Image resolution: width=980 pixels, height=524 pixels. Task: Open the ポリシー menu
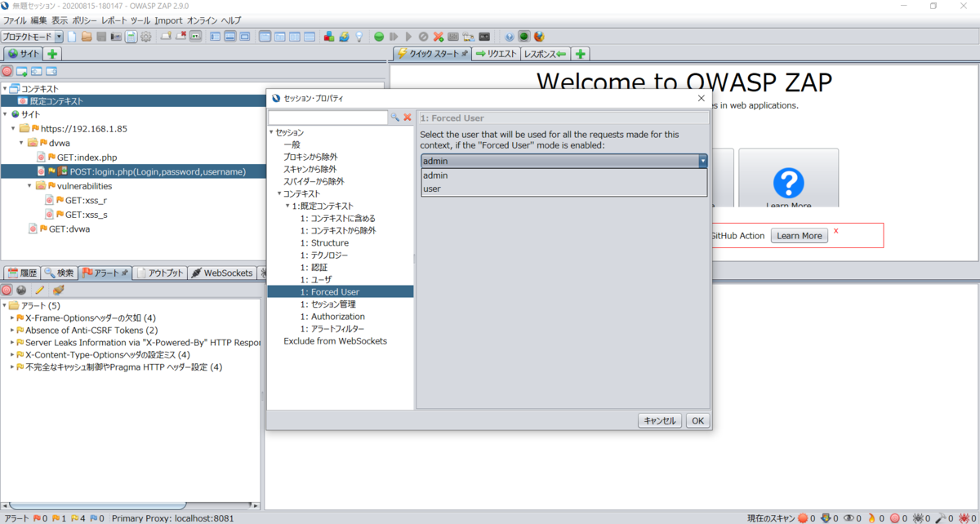click(x=85, y=20)
